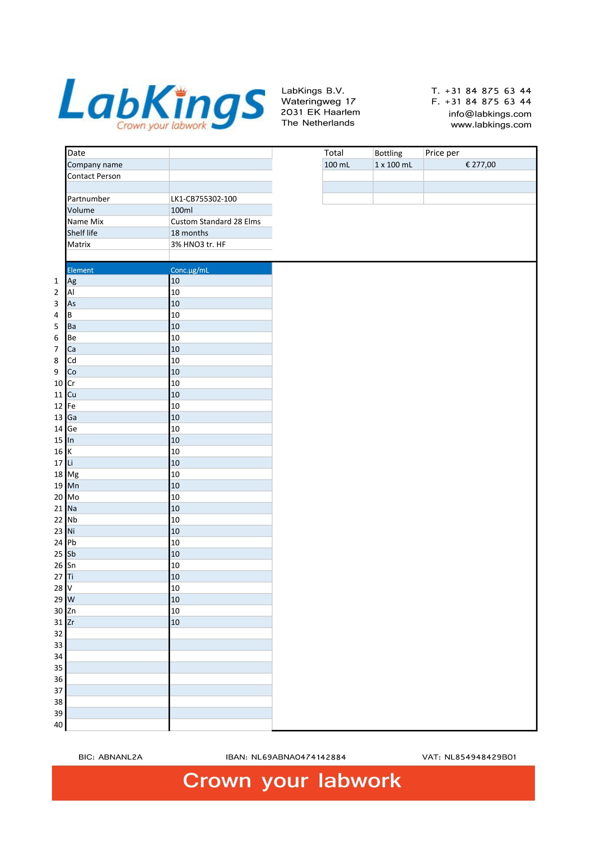Viewport: 614px width, 868px height.
Task: Click the € 277,00 price cell
Action: point(480,164)
